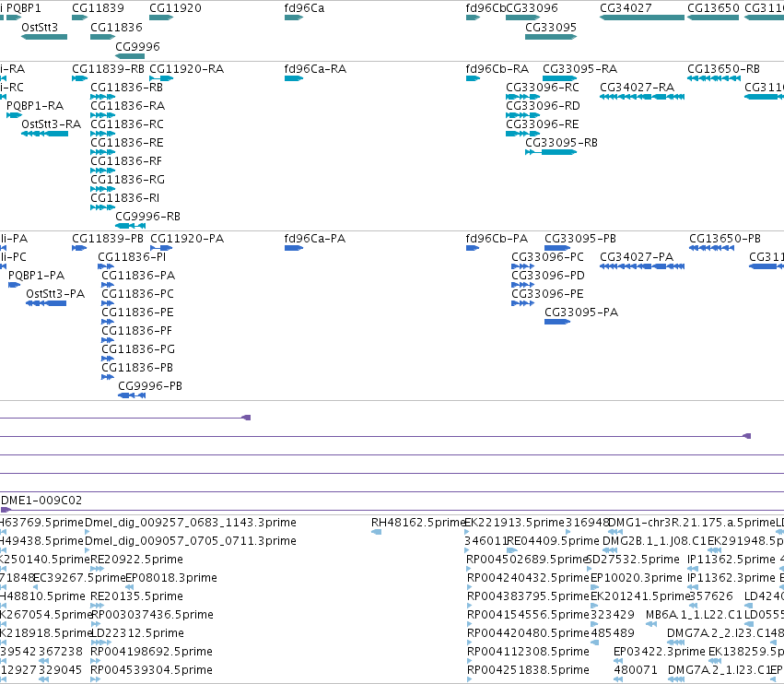
Task: Click the CG11836-RB transcript label
Action: click(x=126, y=88)
